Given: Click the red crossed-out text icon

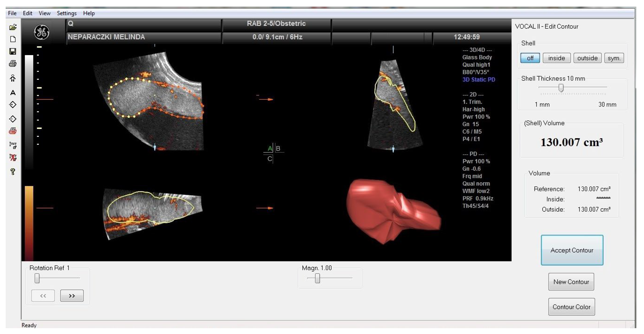Looking at the screenshot, I should click(x=13, y=157).
